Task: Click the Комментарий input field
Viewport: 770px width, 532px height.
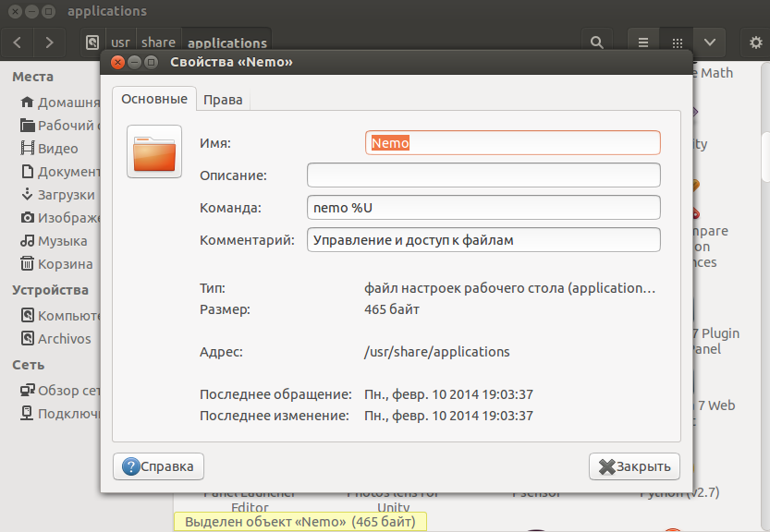Action: pyautogui.click(x=483, y=240)
